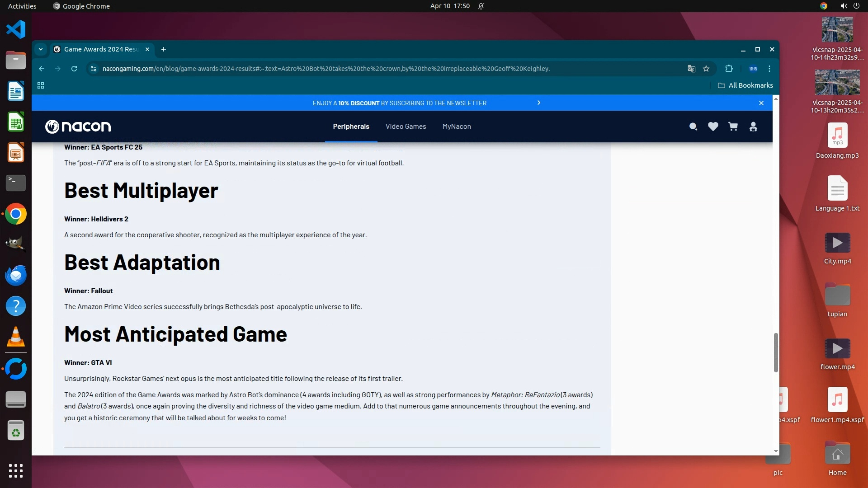Open the Chrome apps grid shortcut

(41, 85)
